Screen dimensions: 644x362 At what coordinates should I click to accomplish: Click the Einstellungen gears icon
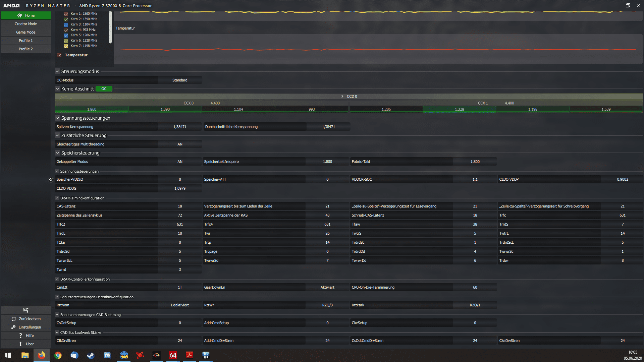point(13,327)
